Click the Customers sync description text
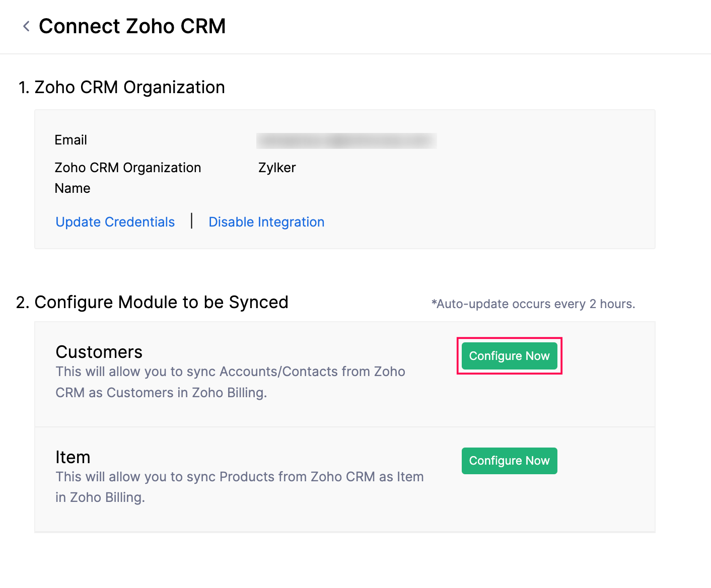Image resolution: width=711 pixels, height=588 pixels. (x=230, y=382)
